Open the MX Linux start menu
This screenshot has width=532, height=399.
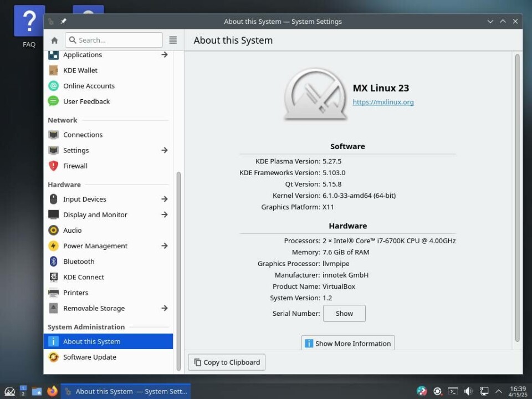[9, 392]
